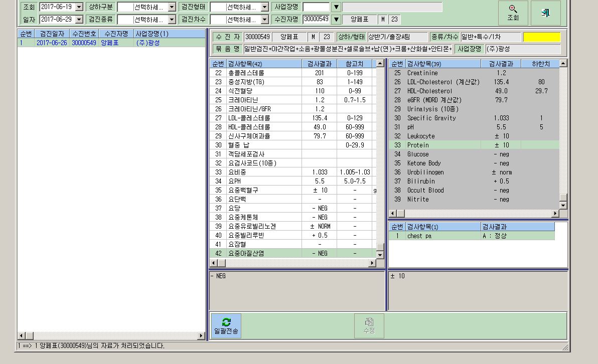
Task: Expand the 검진종류 combo box
Action: click(x=172, y=20)
